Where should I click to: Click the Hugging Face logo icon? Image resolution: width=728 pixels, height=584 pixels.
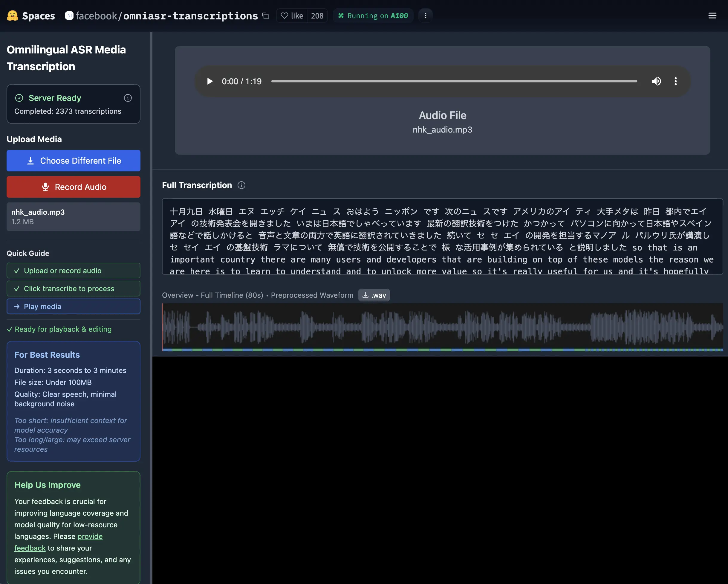tap(12, 16)
